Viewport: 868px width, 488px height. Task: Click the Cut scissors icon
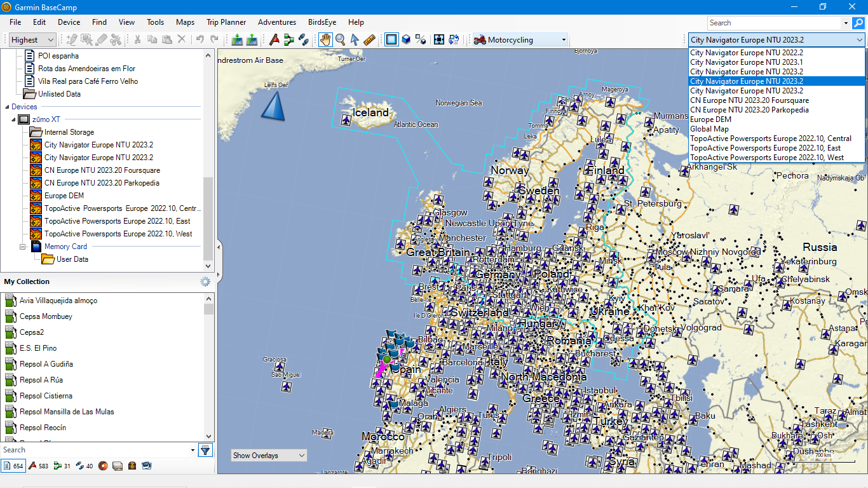pos(137,39)
